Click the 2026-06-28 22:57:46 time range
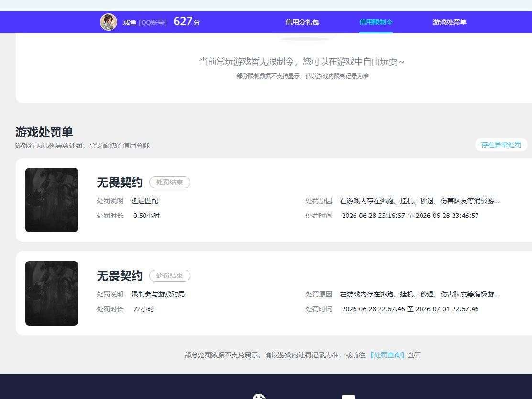532x399 pixels. coord(410,309)
